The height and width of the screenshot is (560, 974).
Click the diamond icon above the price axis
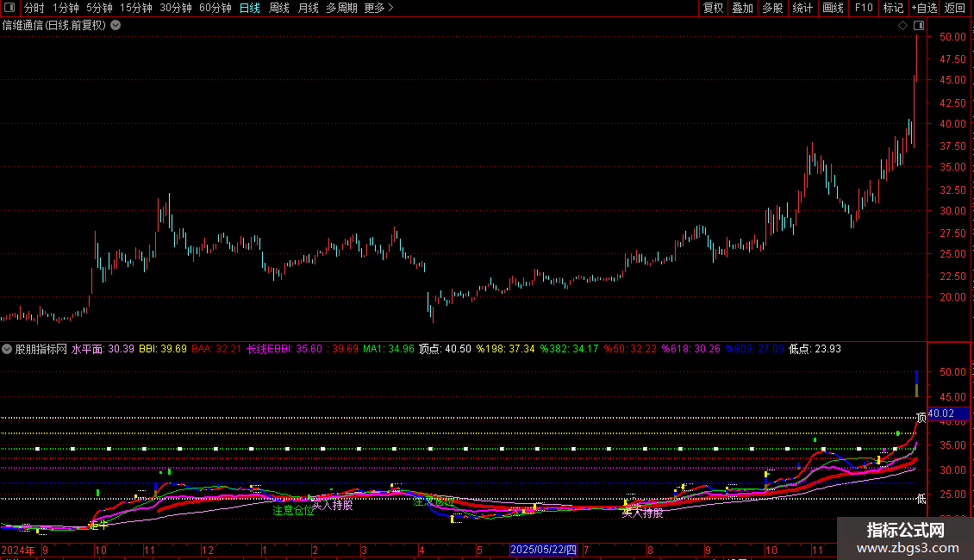coord(902,25)
